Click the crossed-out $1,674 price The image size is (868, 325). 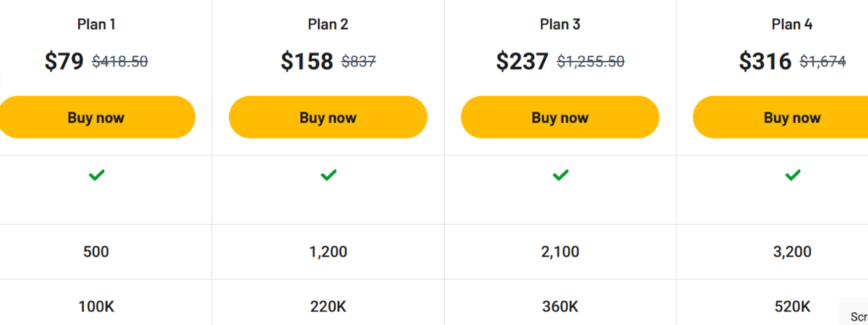click(x=822, y=61)
